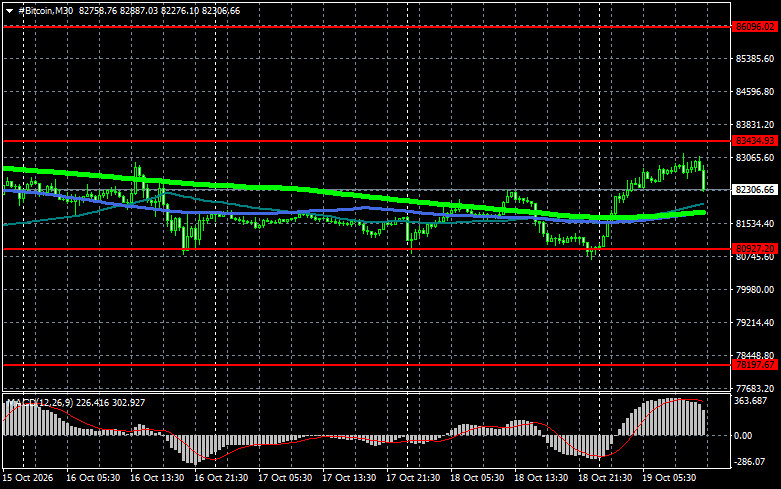Select the 18 Oct 21:30 time label
This screenshot has height=489, width=781.
point(605,478)
